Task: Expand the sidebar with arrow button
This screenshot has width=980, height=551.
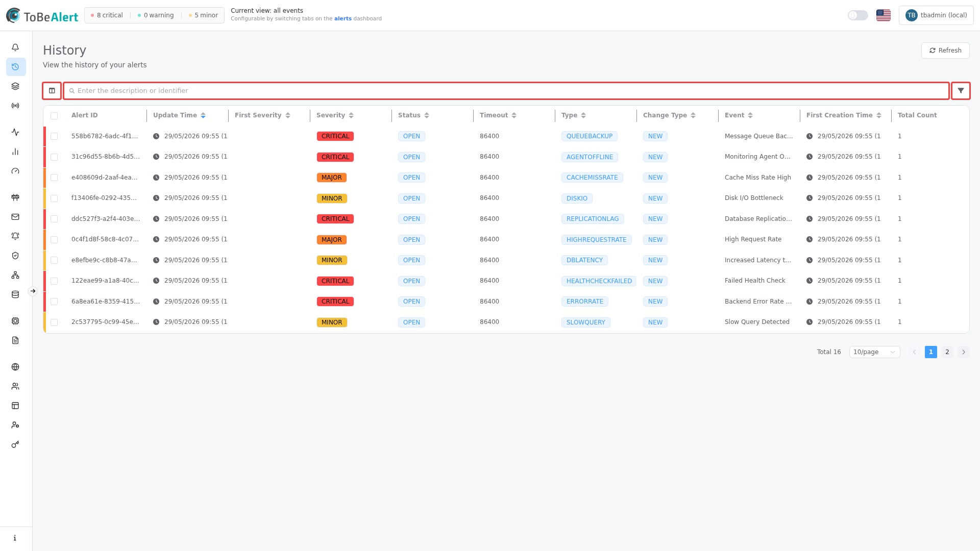Action: pyautogui.click(x=33, y=291)
